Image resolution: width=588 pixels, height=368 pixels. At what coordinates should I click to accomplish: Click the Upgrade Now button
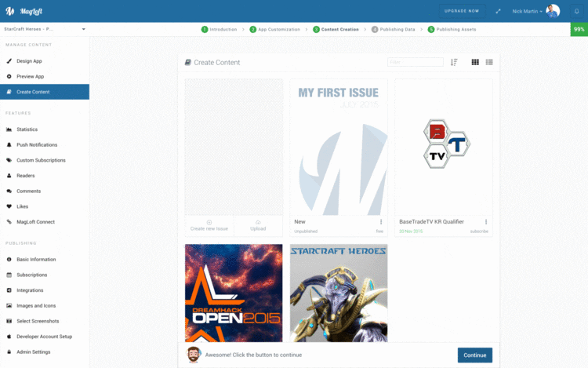462,11
